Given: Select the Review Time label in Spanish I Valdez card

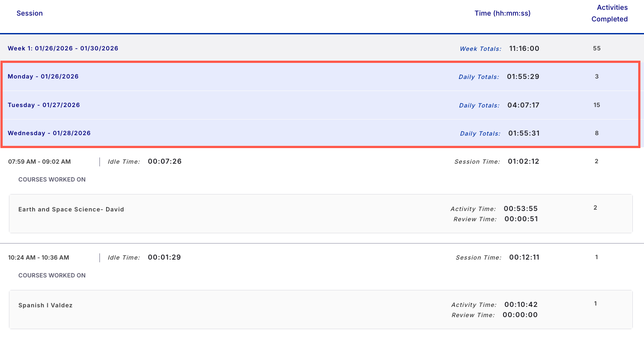Looking at the screenshot, I should click(x=473, y=315).
